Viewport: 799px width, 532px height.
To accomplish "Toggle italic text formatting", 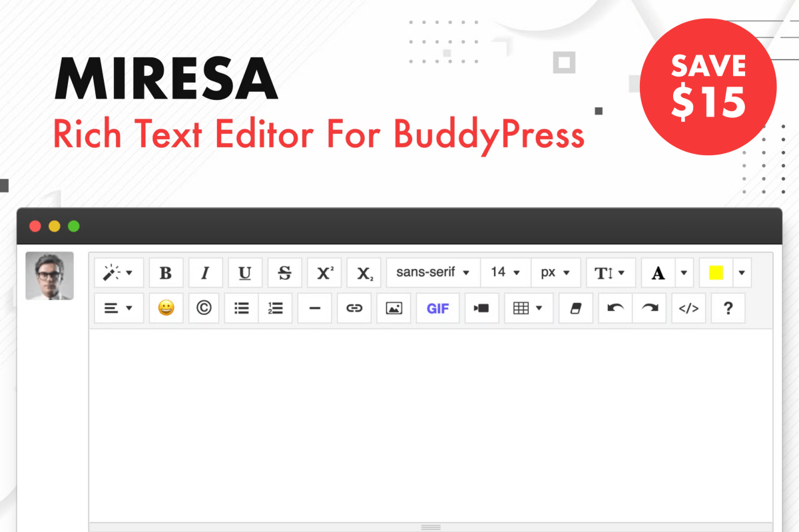I will click(206, 273).
